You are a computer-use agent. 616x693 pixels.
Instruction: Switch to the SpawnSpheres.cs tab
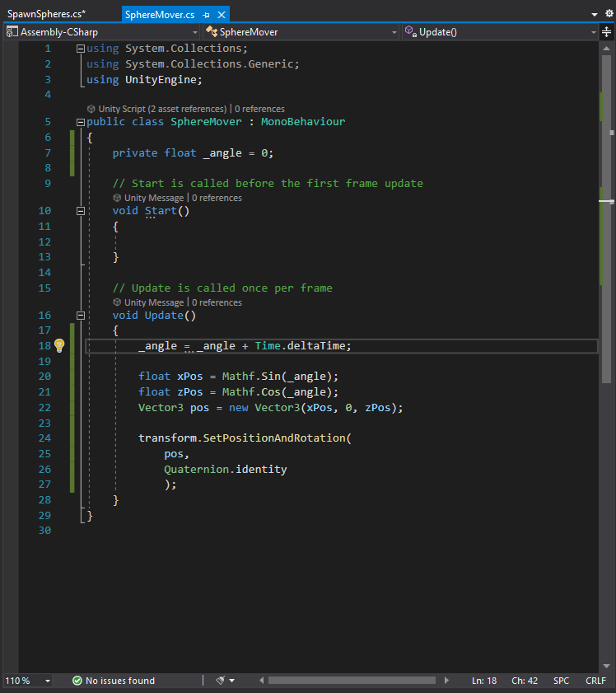[x=46, y=14]
